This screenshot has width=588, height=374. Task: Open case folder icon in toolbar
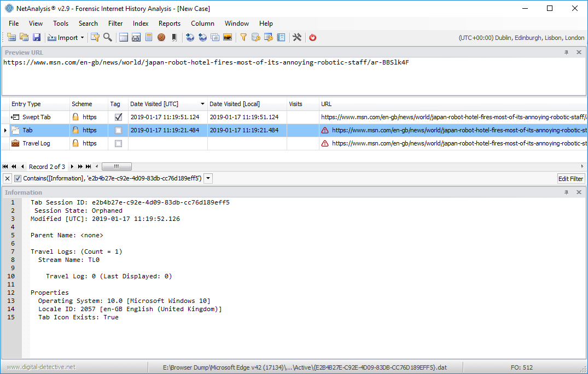[x=24, y=37]
